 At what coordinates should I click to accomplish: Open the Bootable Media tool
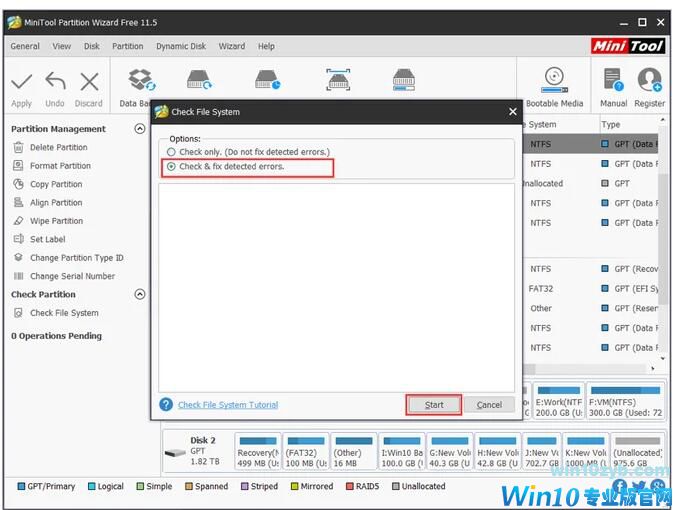pos(554,80)
